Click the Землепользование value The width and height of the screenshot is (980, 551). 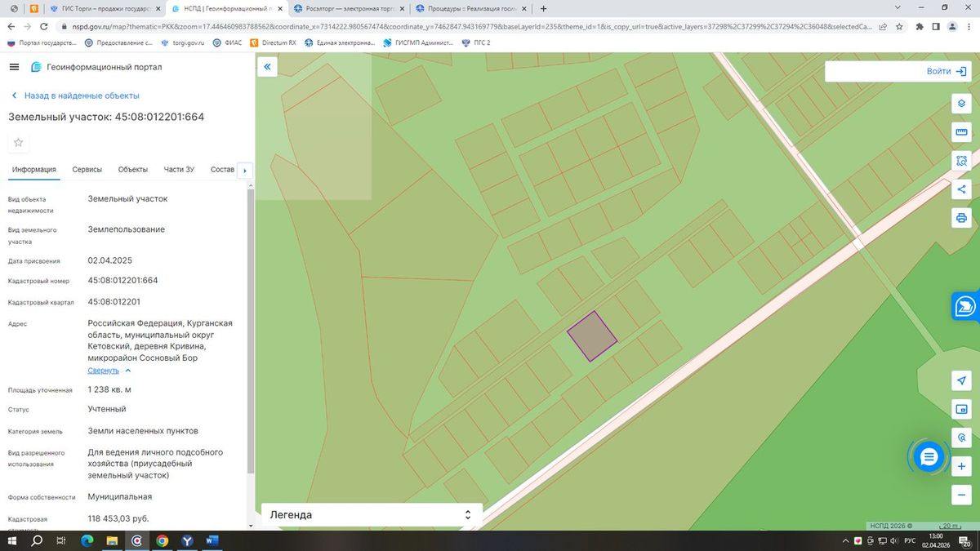[127, 229]
